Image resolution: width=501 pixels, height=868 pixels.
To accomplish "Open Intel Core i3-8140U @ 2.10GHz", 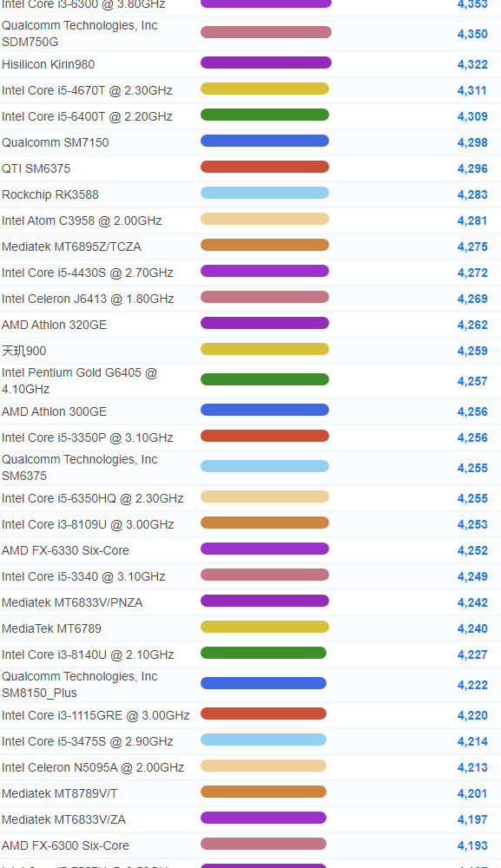I will (x=88, y=654).
